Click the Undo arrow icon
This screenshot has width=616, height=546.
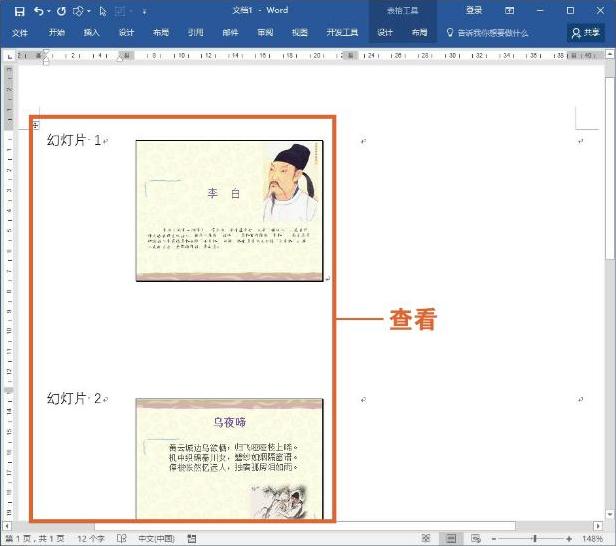pos(38,11)
